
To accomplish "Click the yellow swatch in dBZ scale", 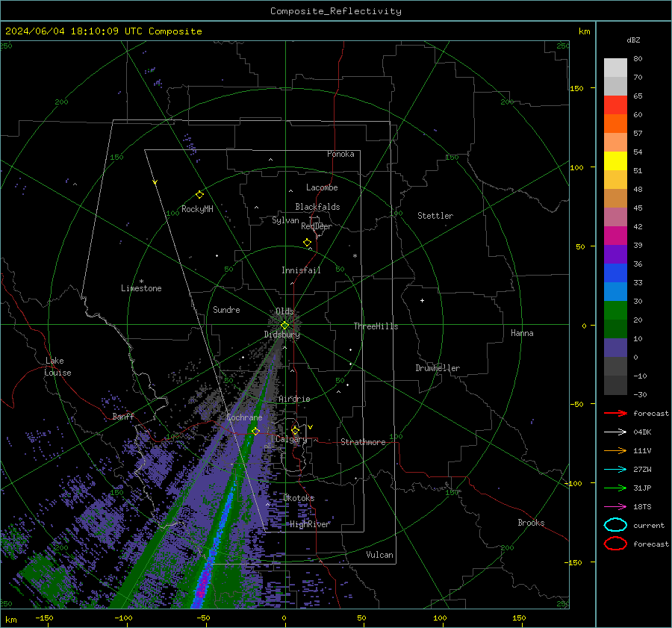I will coord(615,161).
